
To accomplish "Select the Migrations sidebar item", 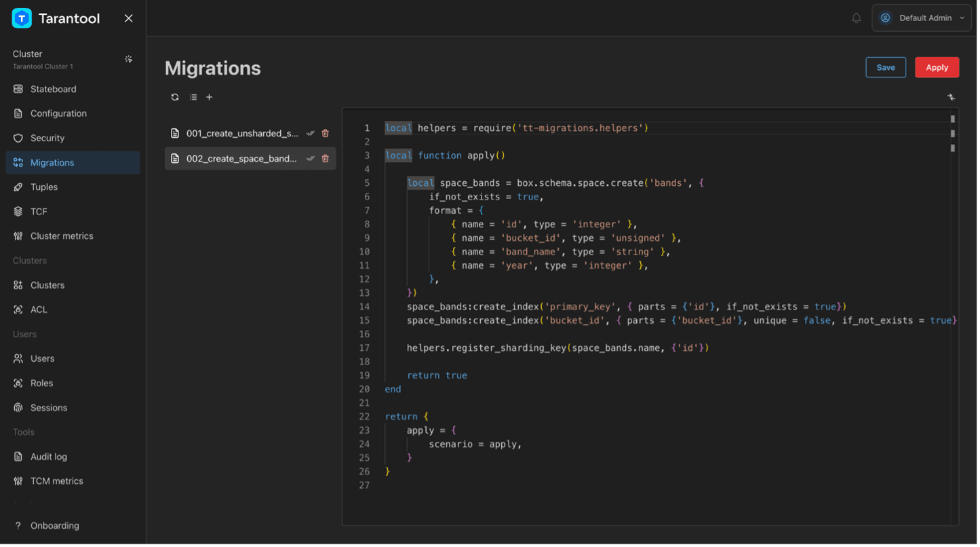I will [73, 163].
